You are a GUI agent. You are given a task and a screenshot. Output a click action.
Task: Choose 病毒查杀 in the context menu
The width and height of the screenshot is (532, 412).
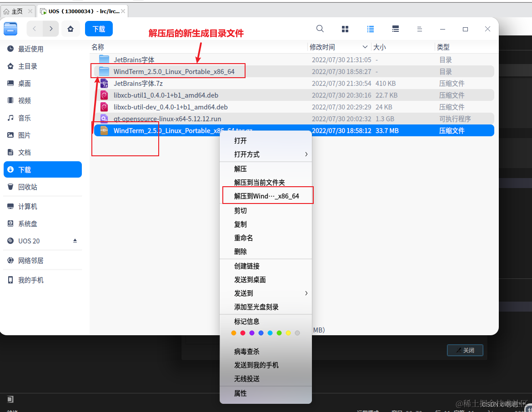[240, 351]
